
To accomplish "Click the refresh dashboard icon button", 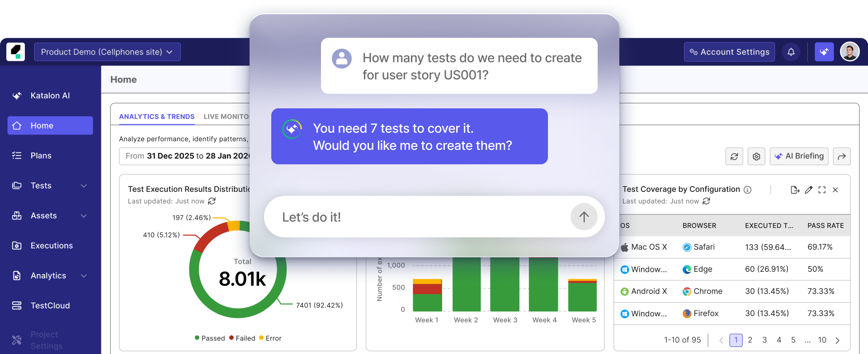I will (x=734, y=156).
